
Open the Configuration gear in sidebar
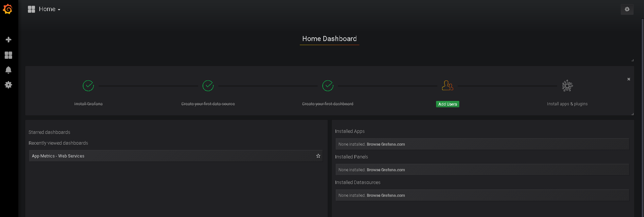click(x=8, y=85)
